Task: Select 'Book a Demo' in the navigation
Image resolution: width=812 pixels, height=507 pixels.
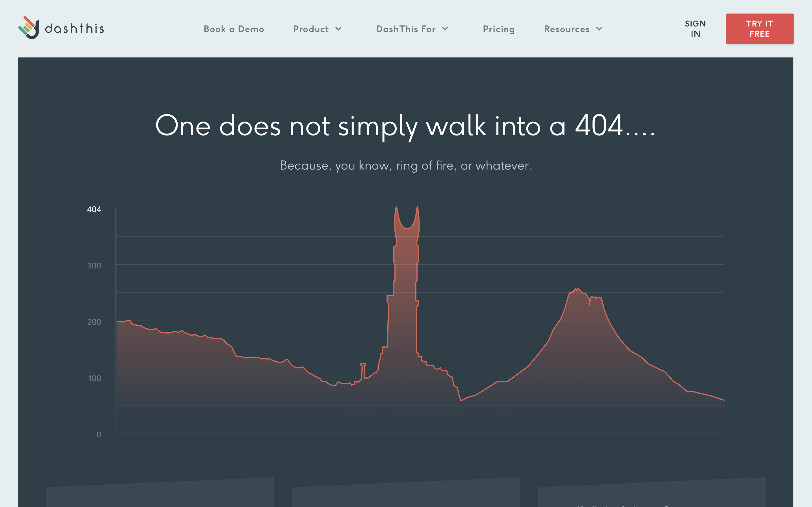Action: click(x=234, y=29)
